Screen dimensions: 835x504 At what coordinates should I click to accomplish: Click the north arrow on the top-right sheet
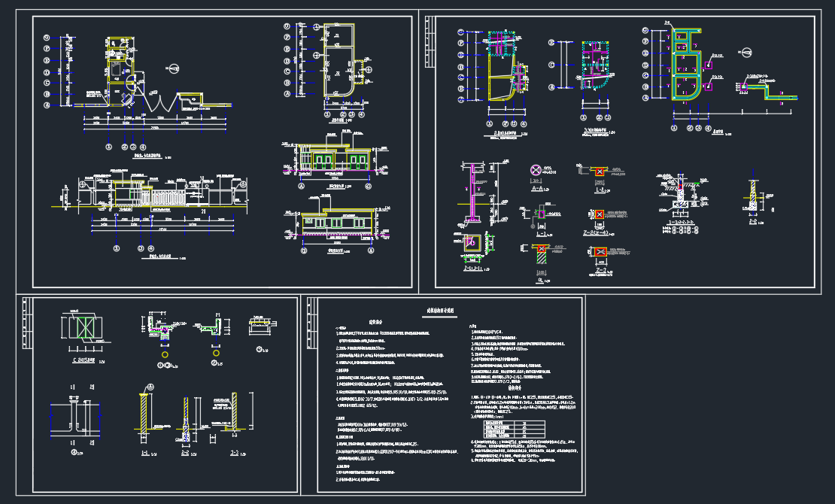point(747,52)
